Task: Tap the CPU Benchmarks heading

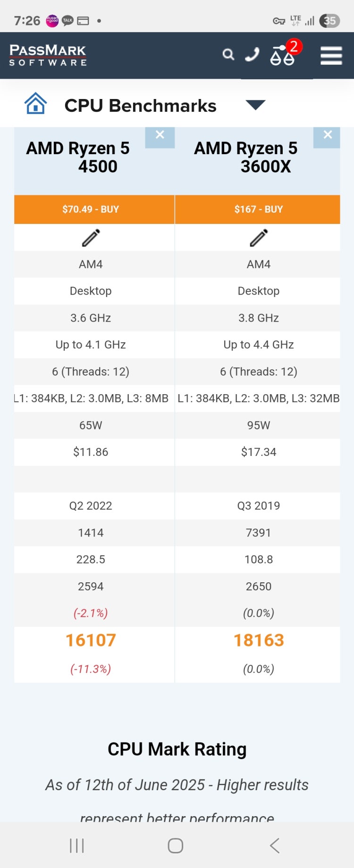Action: click(140, 106)
